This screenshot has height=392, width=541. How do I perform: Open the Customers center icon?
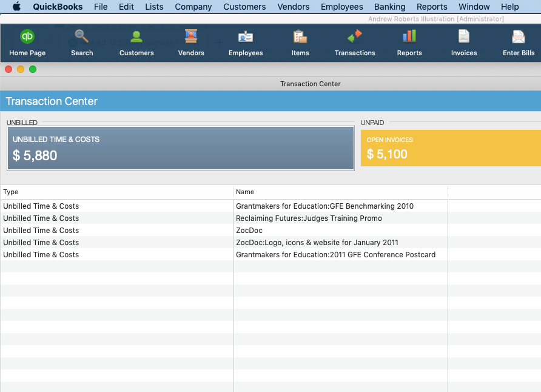point(136,37)
